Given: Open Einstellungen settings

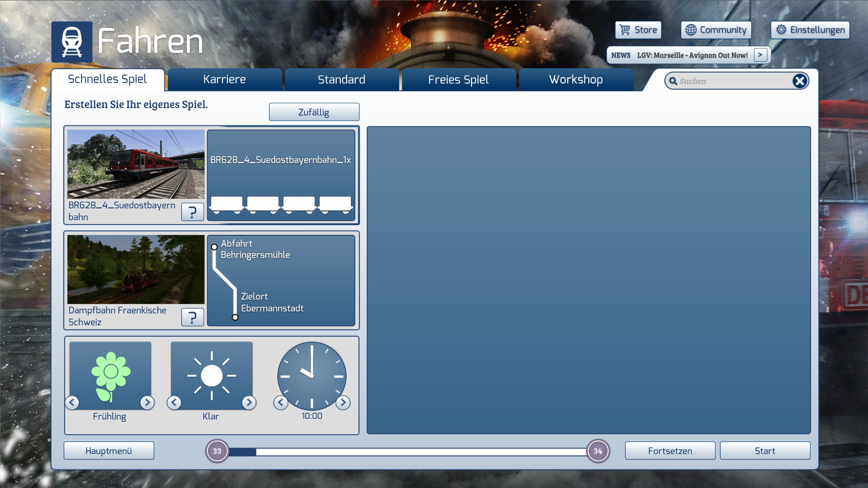Looking at the screenshot, I should [x=810, y=30].
